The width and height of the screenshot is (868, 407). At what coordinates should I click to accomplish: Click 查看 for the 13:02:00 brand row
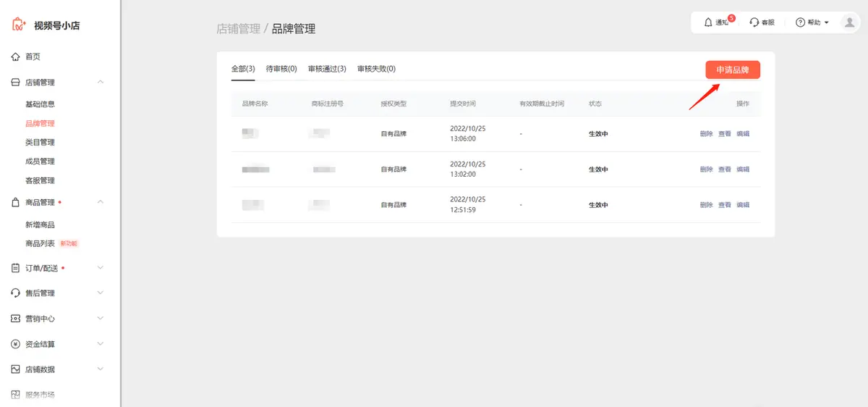725,169
